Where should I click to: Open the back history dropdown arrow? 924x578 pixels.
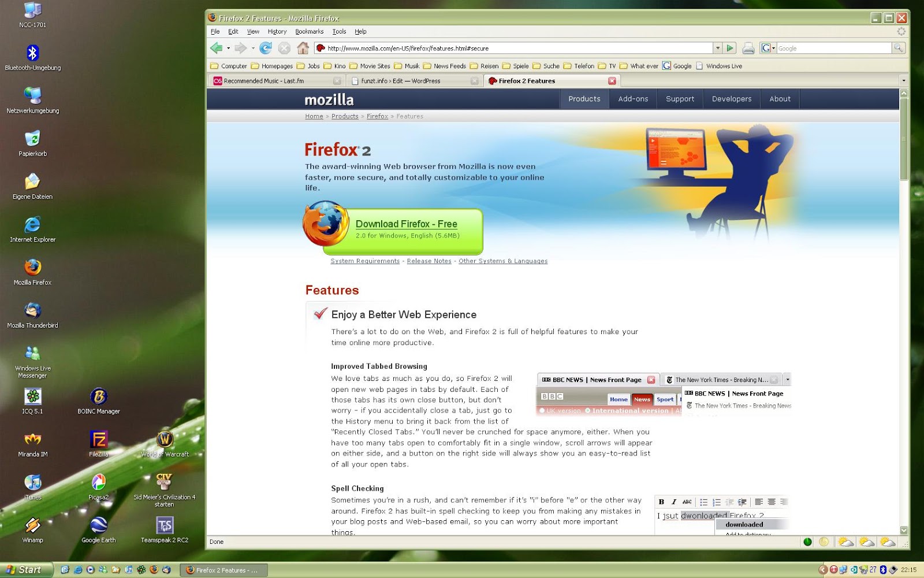[229, 49]
